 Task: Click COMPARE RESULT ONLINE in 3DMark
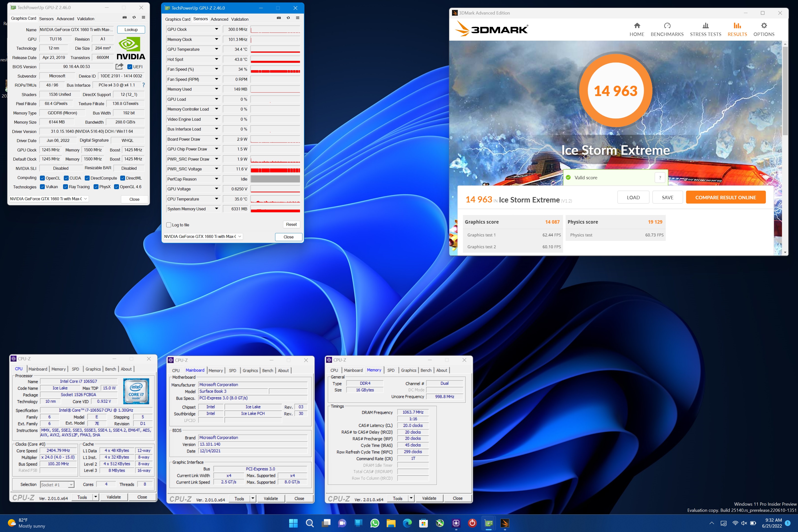click(725, 198)
